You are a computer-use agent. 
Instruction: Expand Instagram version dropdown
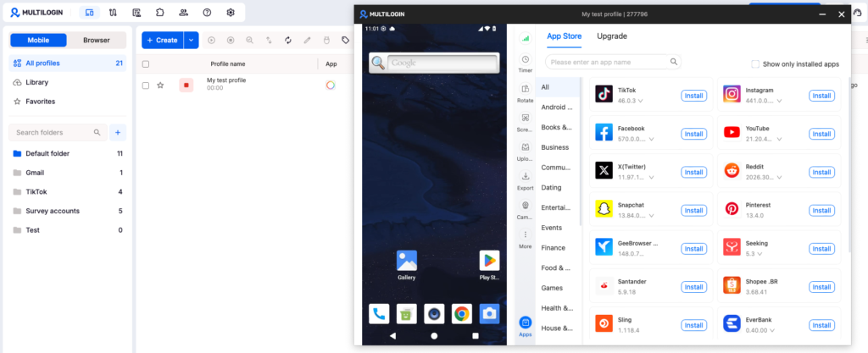tap(779, 101)
